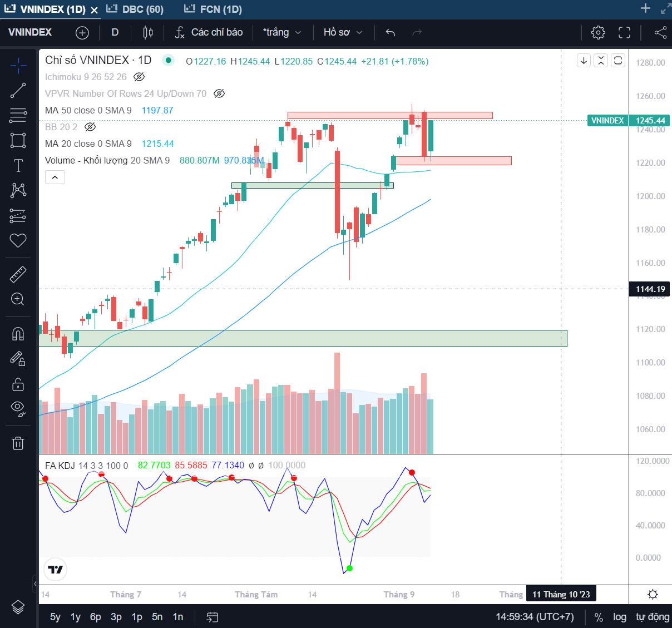Show the hidden VPVR indicator
Viewport: 672px width, 628px height.
pos(219,93)
